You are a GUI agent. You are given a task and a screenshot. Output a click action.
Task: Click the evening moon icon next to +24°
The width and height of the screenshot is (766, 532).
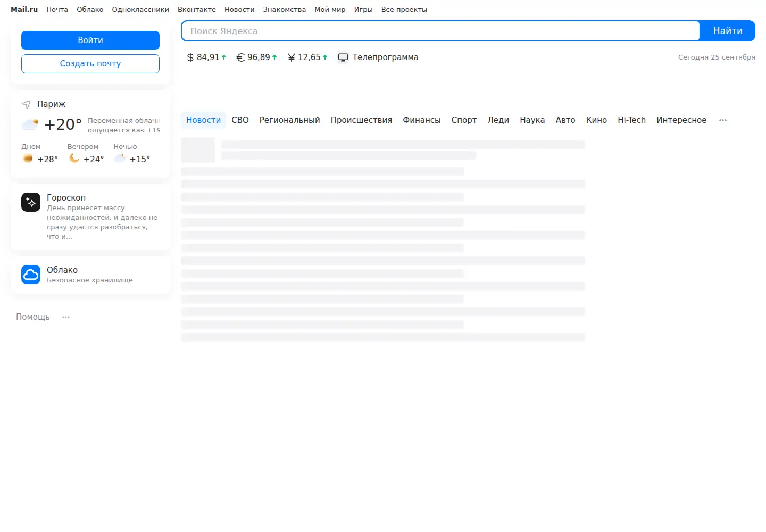pyautogui.click(x=74, y=159)
